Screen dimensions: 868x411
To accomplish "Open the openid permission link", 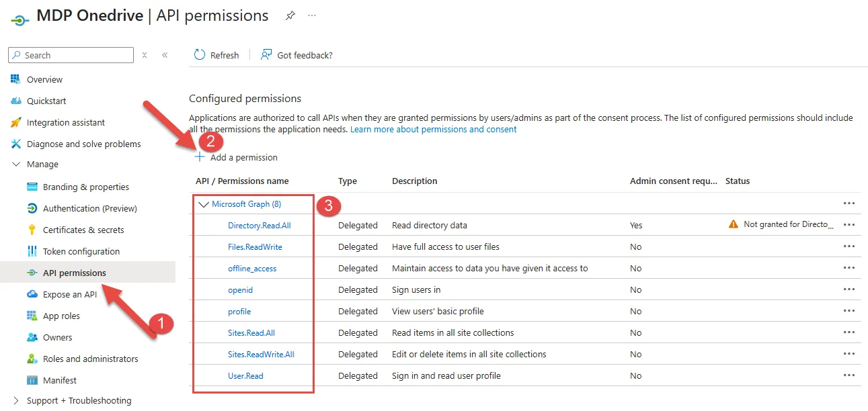I will pyautogui.click(x=240, y=289).
